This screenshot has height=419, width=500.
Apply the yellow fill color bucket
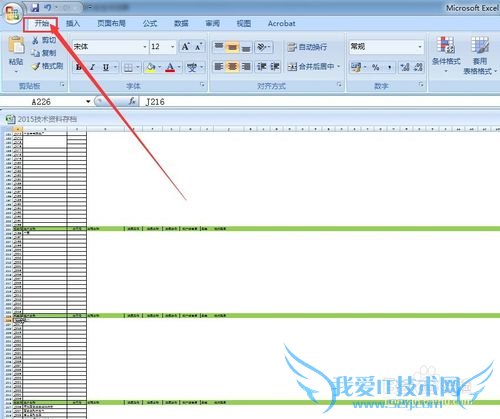click(151, 68)
